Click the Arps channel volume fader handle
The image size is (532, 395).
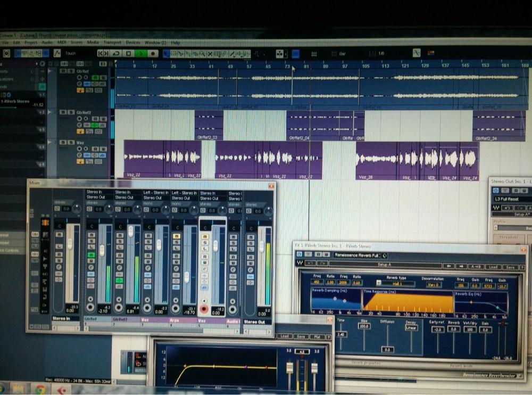coord(187,277)
